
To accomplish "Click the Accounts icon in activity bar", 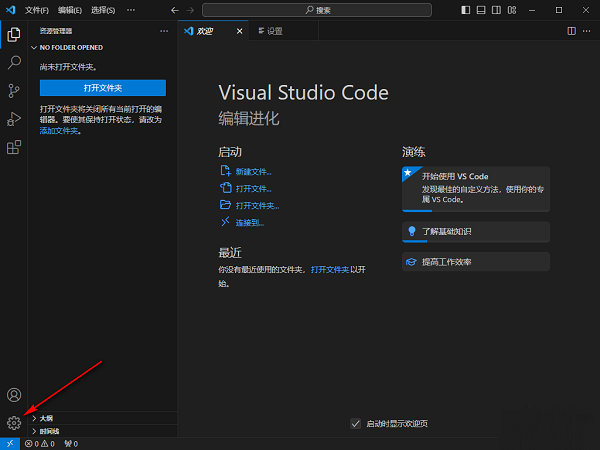I will point(14,396).
